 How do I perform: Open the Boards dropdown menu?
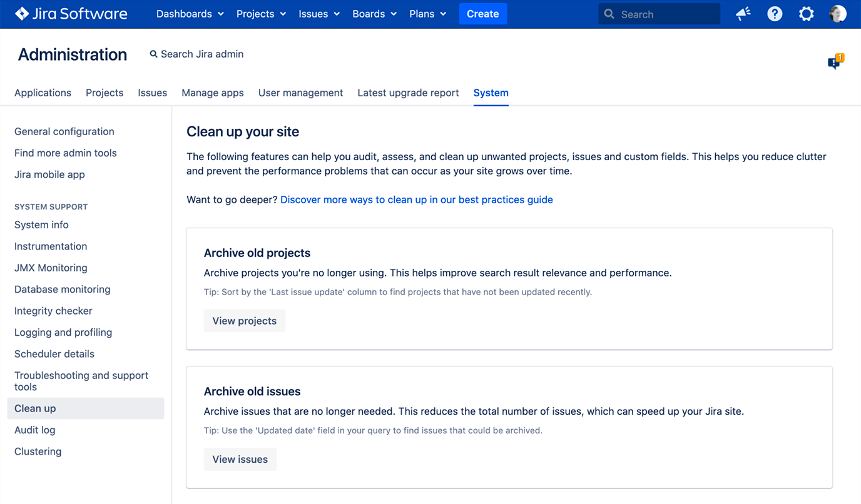tap(374, 13)
